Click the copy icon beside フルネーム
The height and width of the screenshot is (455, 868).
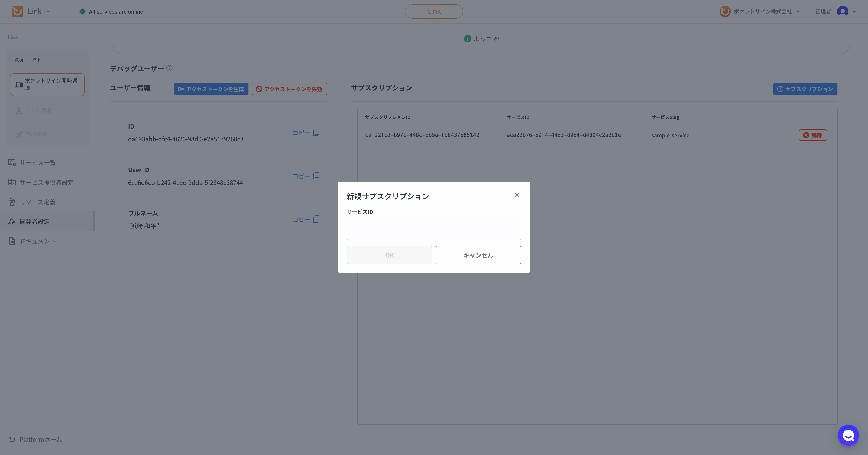click(316, 219)
